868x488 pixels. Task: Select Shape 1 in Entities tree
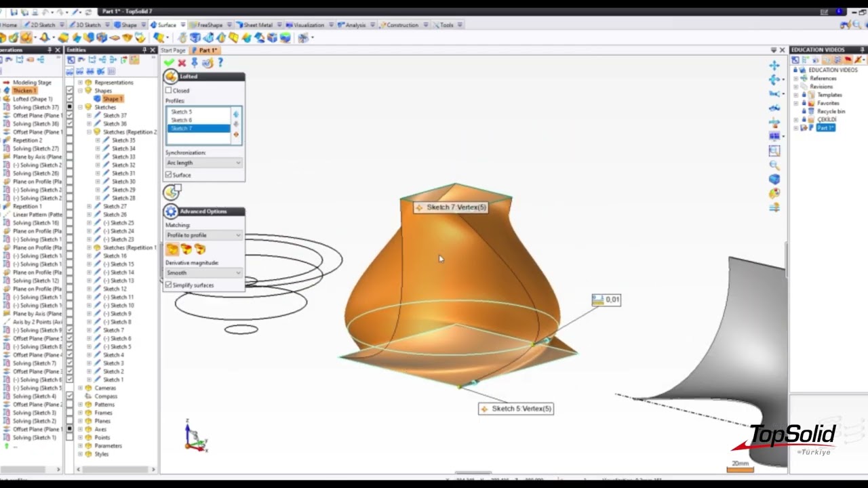click(x=113, y=99)
